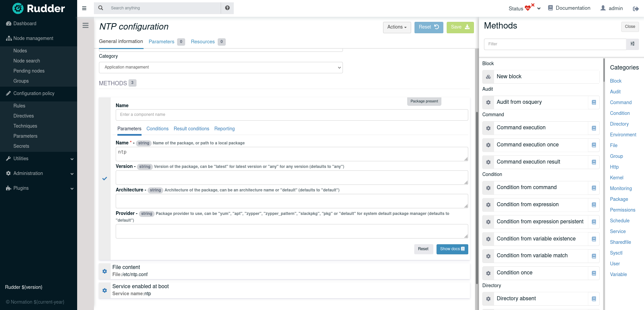Click gear icon of Service enabled at boot

105,290
